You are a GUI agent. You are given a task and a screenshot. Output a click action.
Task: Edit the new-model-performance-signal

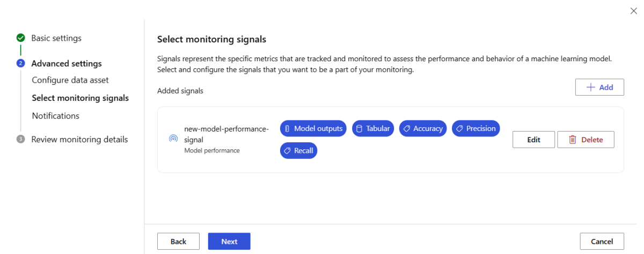click(x=533, y=140)
